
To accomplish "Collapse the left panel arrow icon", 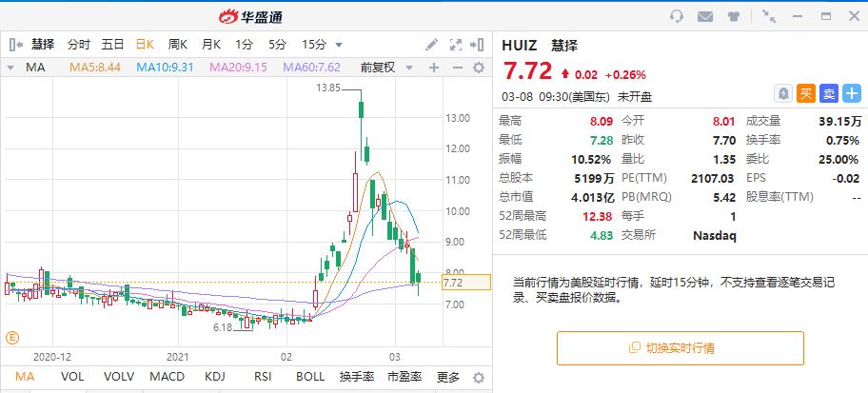I will [478, 45].
